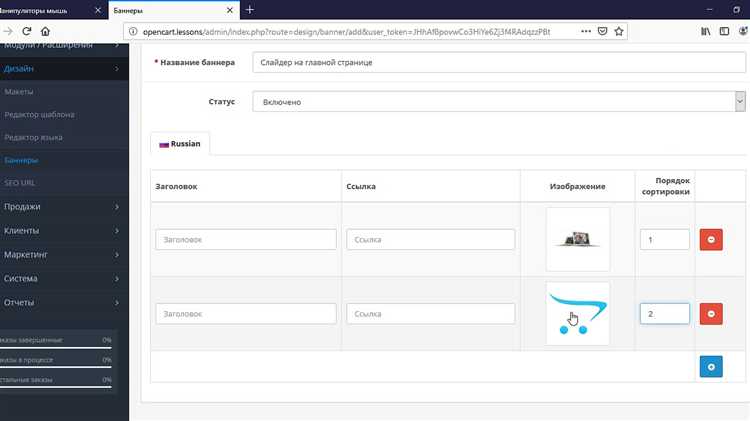
Task: Open SEO URL in the sidebar
Action: (x=21, y=182)
